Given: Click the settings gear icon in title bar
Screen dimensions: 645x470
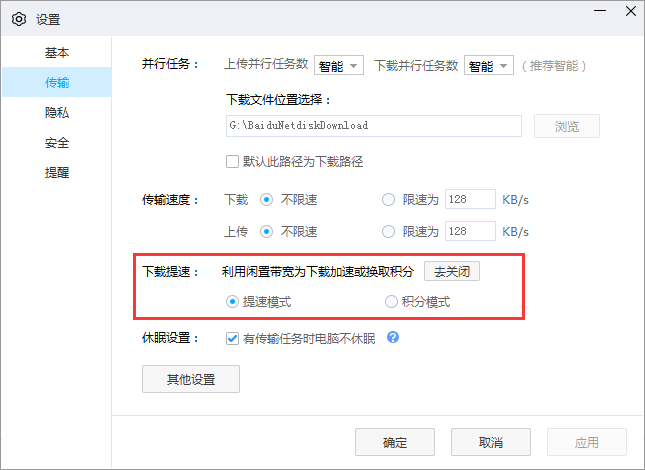Looking at the screenshot, I should pyautogui.click(x=18, y=18).
